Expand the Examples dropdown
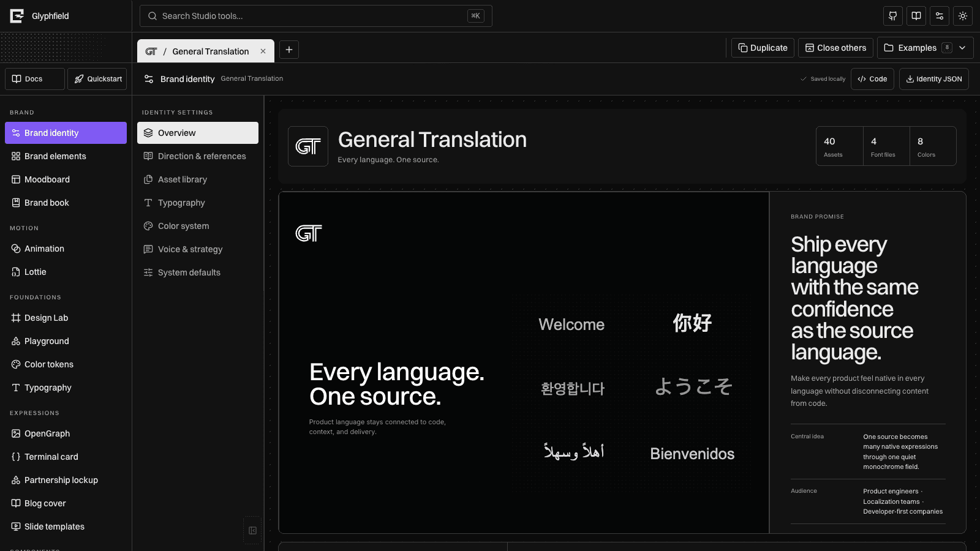Viewport: 980px width, 551px height. (x=925, y=48)
